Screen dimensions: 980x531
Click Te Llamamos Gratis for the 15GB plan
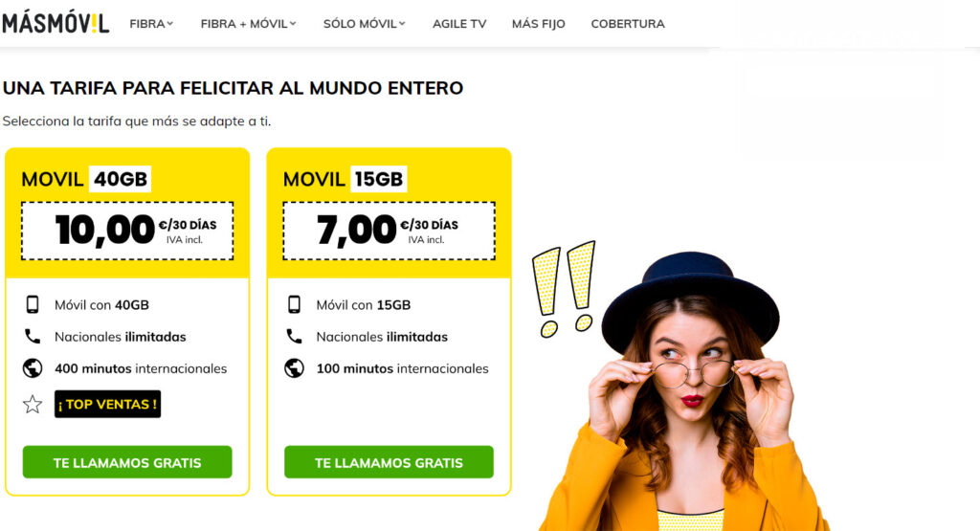pyautogui.click(x=389, y=462)
